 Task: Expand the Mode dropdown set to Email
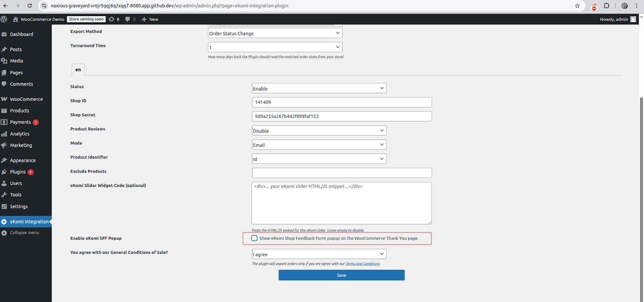click(x=319, y=145)
